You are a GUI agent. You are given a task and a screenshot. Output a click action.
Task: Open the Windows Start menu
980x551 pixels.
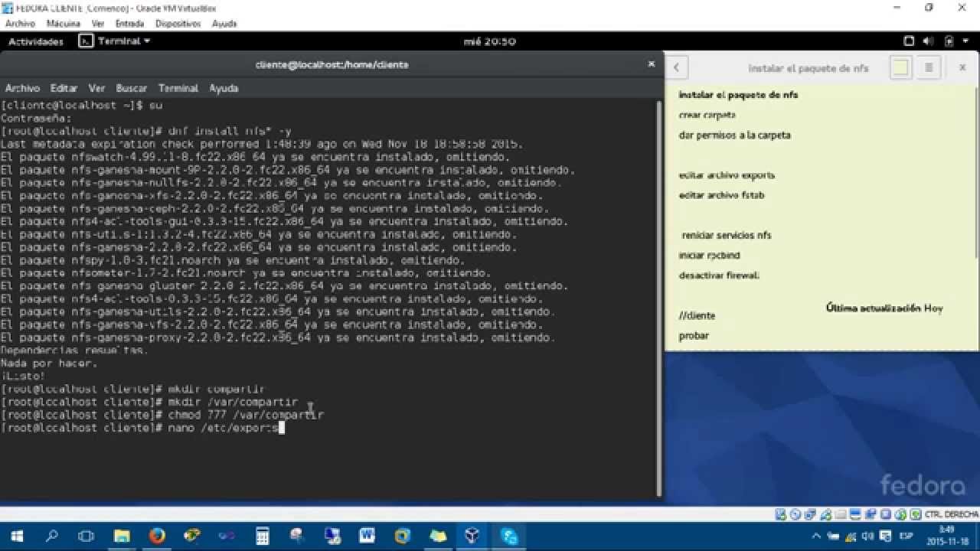click(x=16, y=536)
